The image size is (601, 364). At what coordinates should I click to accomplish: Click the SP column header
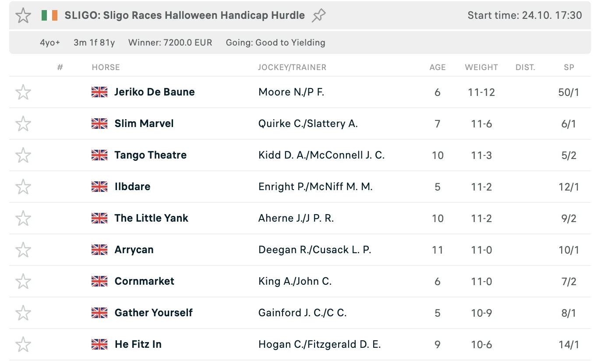coord(569,67)
